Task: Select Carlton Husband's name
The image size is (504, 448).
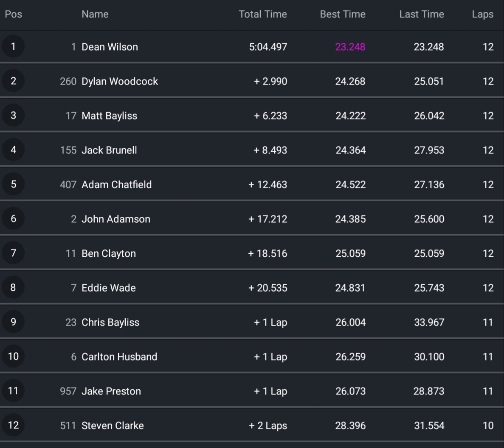Action: (x=119, y=357)
